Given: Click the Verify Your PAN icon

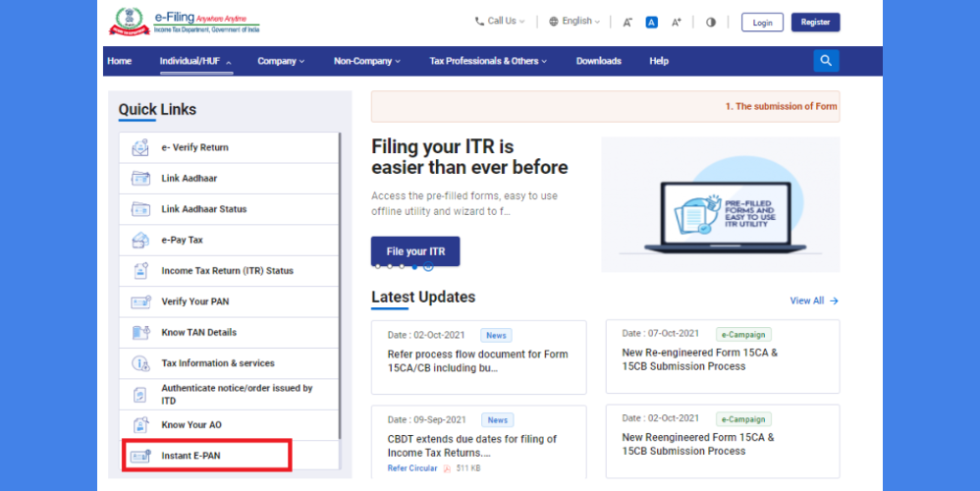Looking at the screenshot, I should 140,301.
